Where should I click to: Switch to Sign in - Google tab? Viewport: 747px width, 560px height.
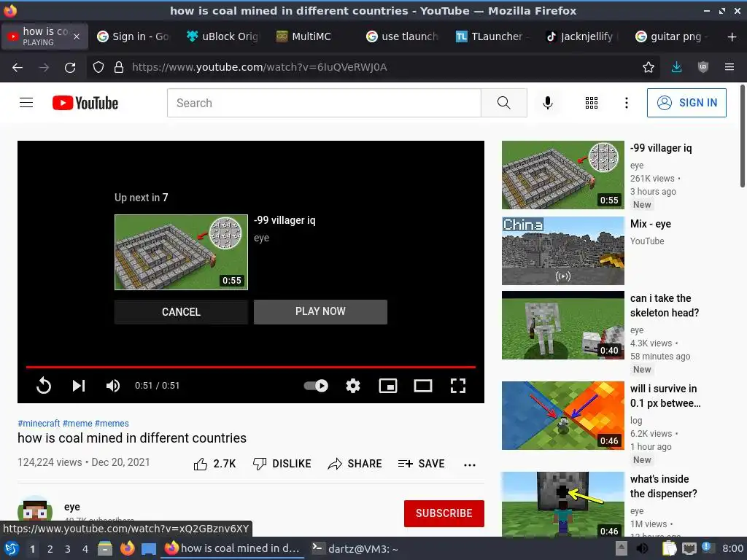[x=133, y=36]
